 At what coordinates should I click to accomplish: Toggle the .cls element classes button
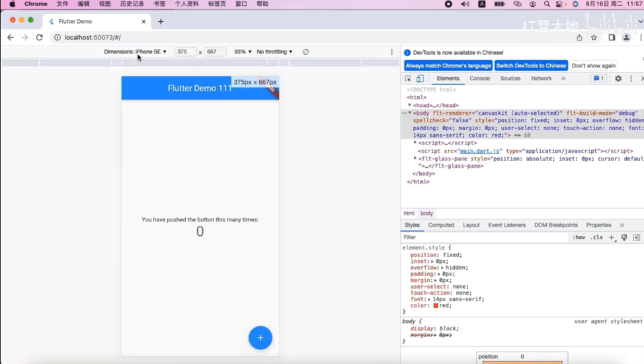click(x=596, y=237)
